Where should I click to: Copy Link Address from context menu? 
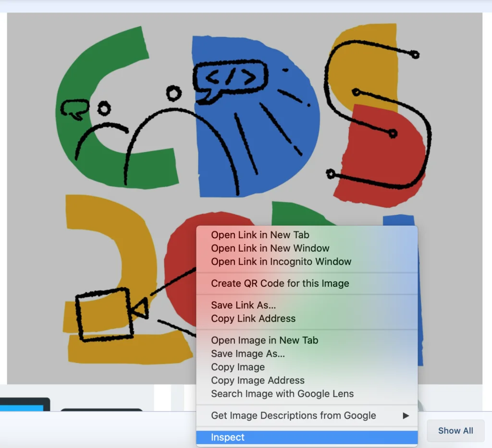[307, 318]
